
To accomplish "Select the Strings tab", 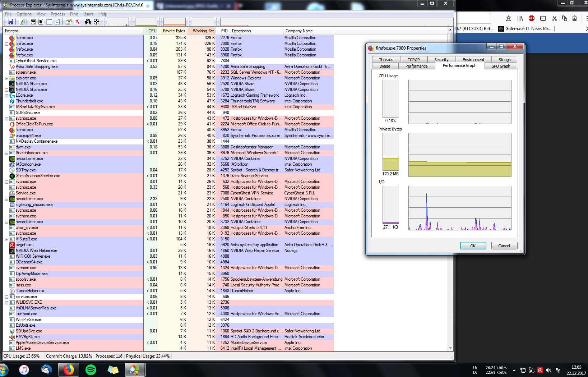I will tap(504, 60).
